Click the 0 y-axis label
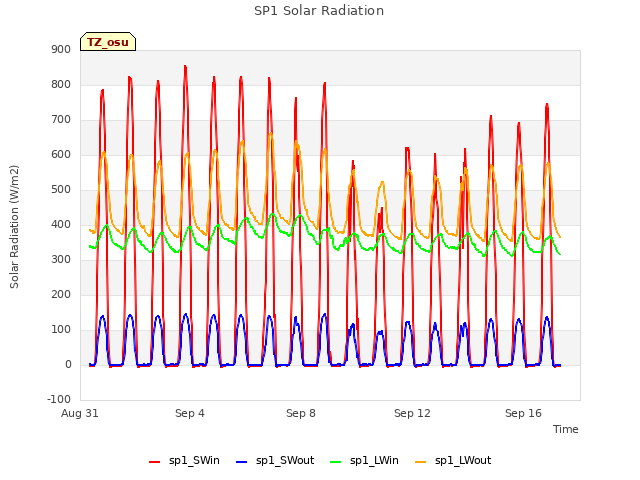This screenshot has height=480, width=640. [68, 365]
